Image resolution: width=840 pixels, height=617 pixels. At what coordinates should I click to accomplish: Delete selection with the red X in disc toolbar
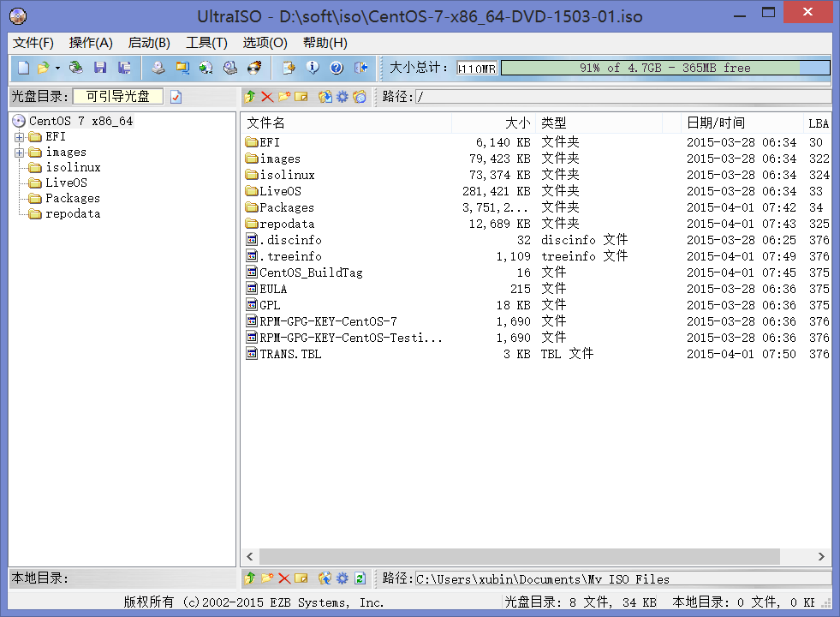[x=267, y=97]
